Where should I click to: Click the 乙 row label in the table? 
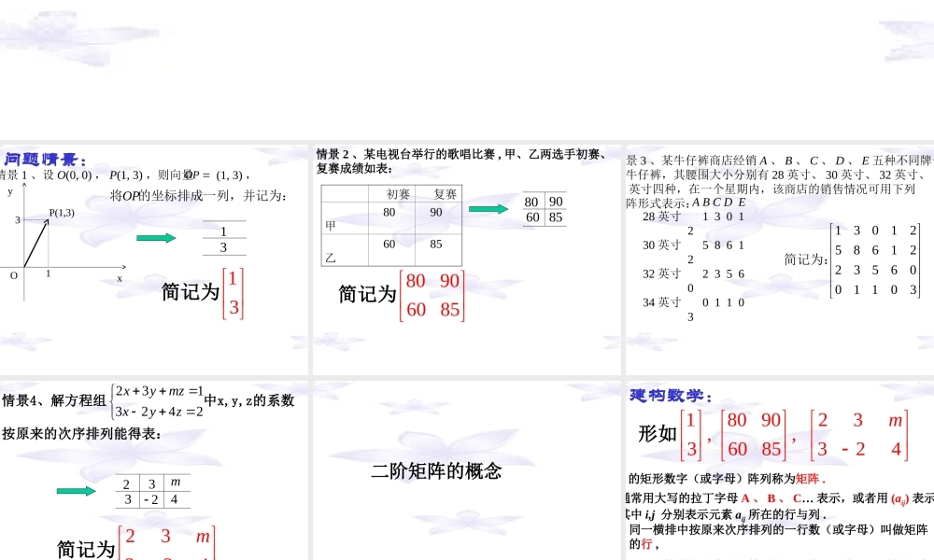pyautogui.click(x=331, y=258)
